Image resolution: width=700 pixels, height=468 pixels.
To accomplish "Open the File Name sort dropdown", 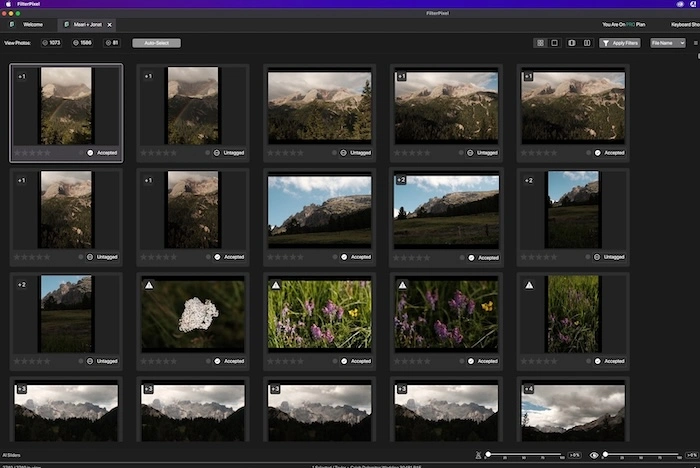I will (667, 43).
